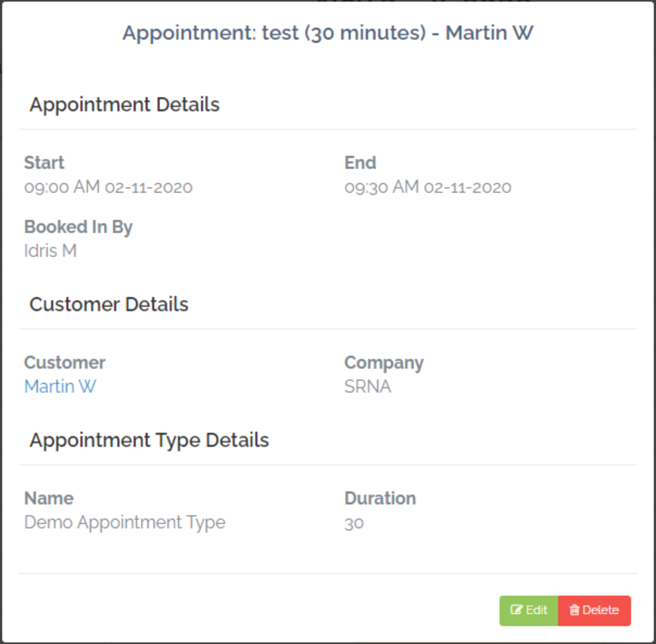Select the Idris M name text
The width and height of the screenshot is (656, 644).
[x=51, y=251]
